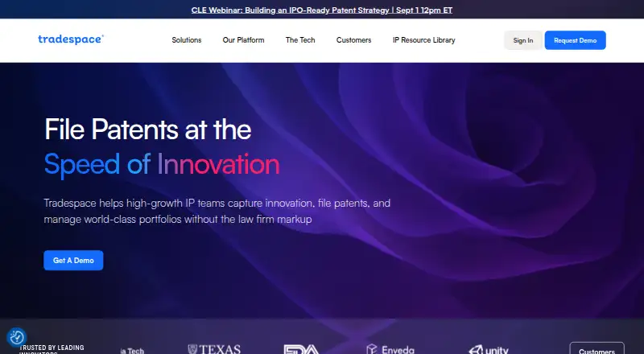This screenshot has height=354, width=644.
Task: Click the tradespace logo
Action: [x=71, y=39]
